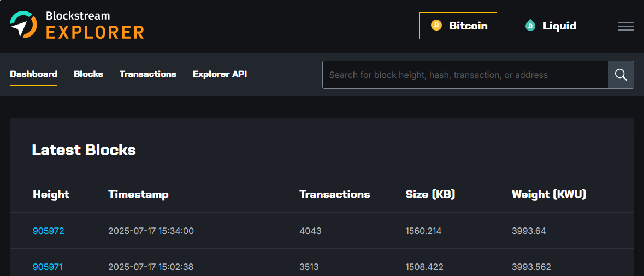The width and height of the screenshot is (644, 276).
Task: Click the Timestamp column header
Action: coord(138,194)
